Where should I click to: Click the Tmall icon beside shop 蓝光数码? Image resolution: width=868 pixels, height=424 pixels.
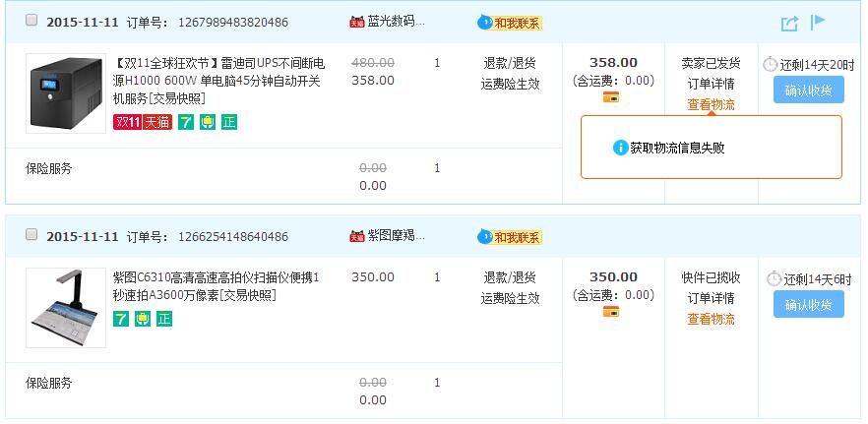coord(357,23)
